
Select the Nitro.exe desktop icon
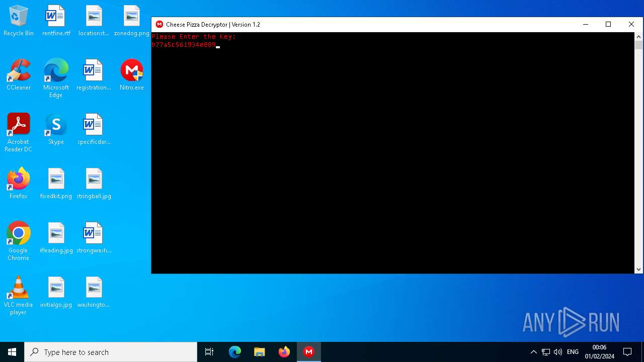click(131, 75)
